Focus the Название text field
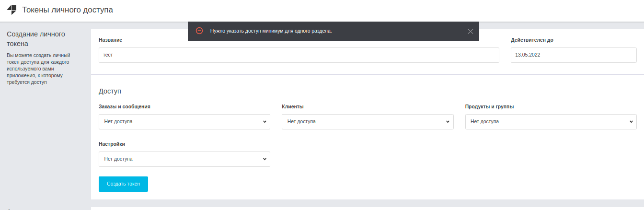 tap(299, 55)
